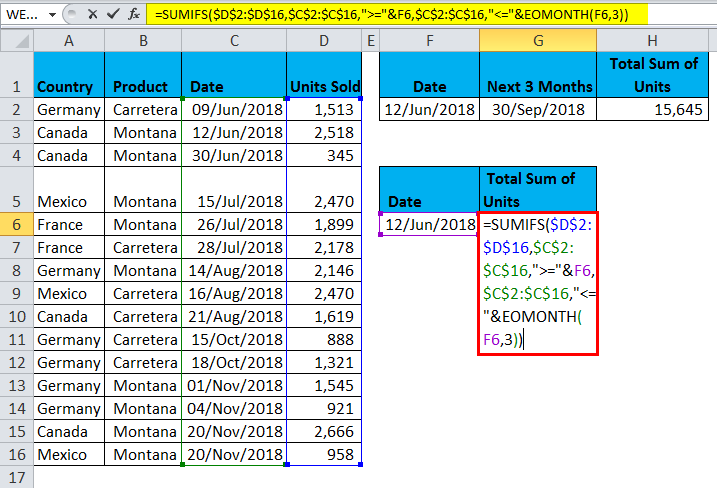
Task: Select cell with date 28/Jul/2018
Action: 234,247
